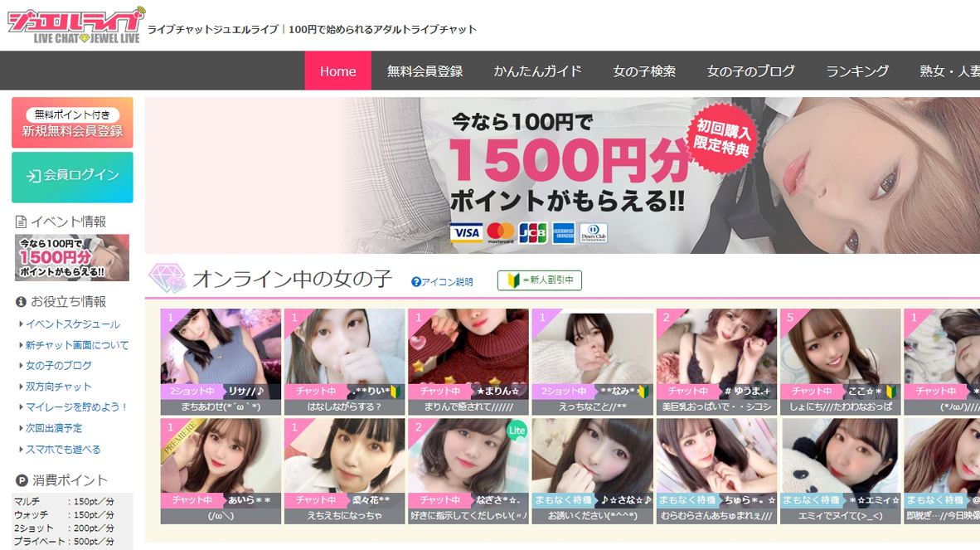Click the diamond icon beside オンライン中の女の子
This screenshot has width=980, height=550.
coord(168,279)
